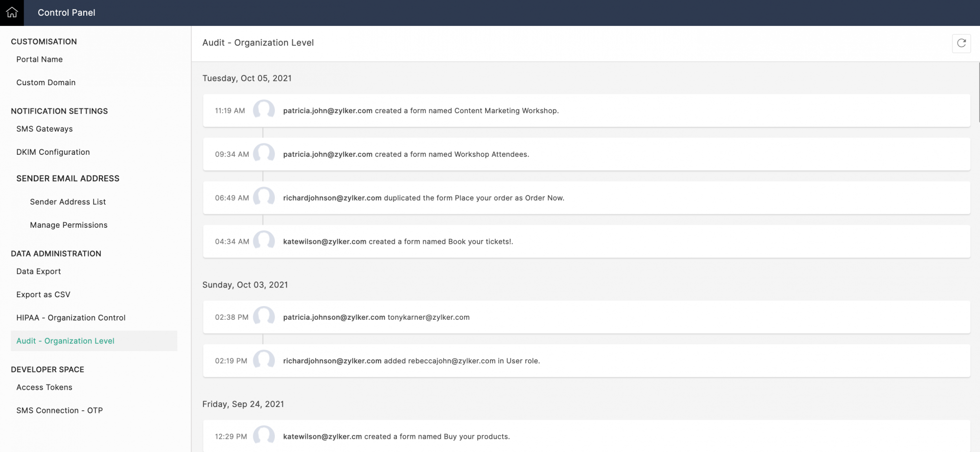The image size is (980, 452).
Task: Open Access Tokens
Action: pos(44,387)
